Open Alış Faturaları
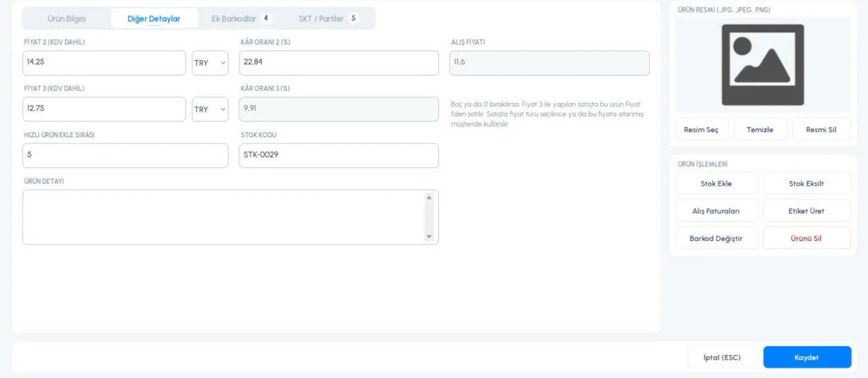This screenshot has width=868, height=378. click(x=717, y=211)
